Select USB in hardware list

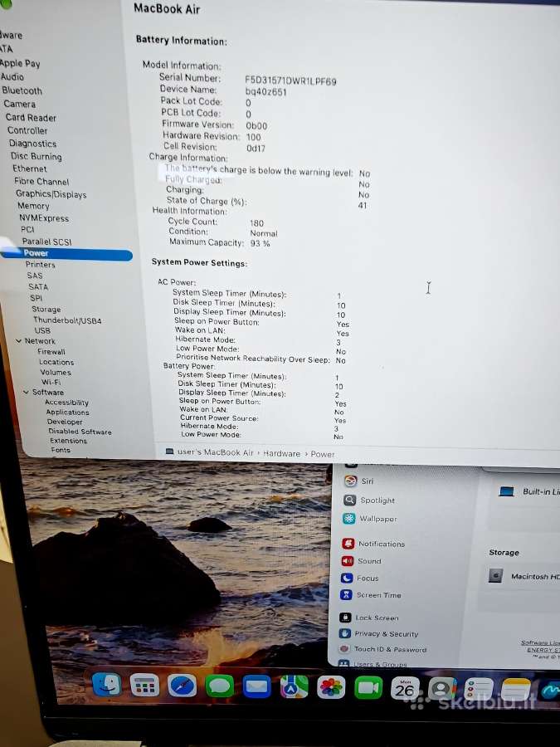tap(42, 330)
